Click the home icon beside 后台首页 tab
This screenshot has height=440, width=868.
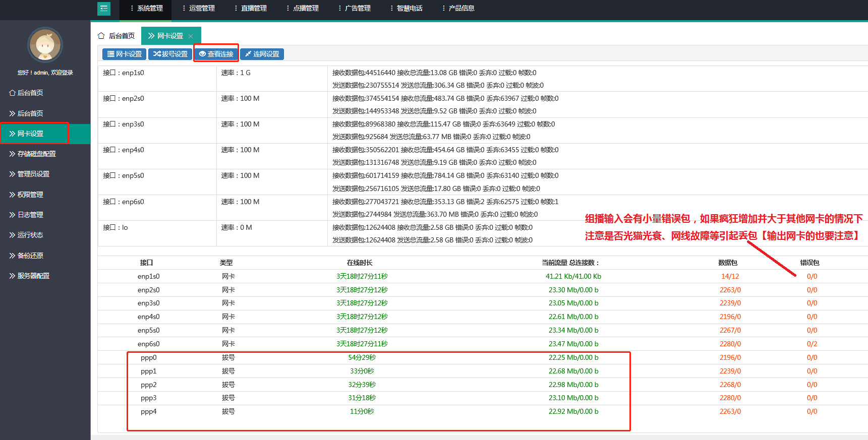pyautogui.click(x=101, y=36)
